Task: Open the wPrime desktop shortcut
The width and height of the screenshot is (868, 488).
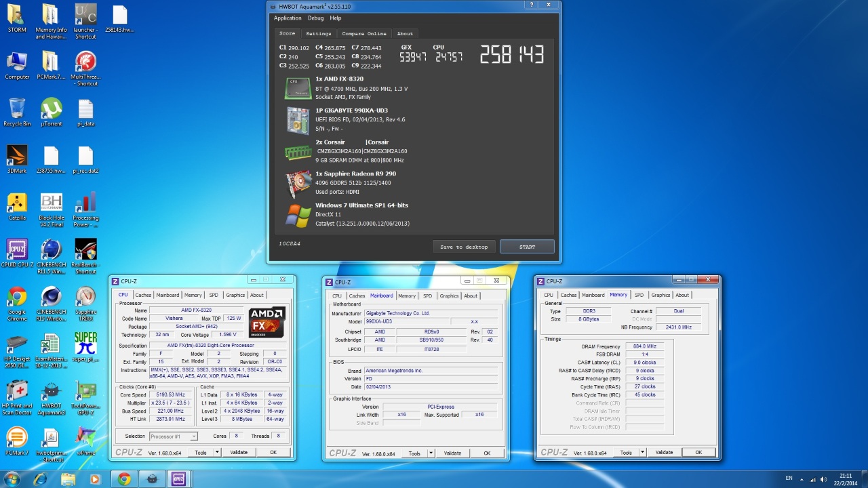Action: point(85,442)
